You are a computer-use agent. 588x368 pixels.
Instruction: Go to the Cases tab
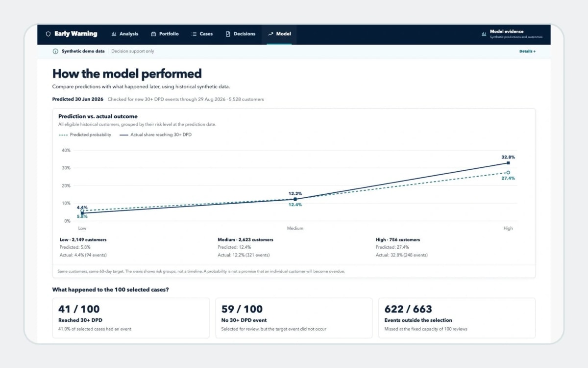pyautogui.click(x=202, y=34)
